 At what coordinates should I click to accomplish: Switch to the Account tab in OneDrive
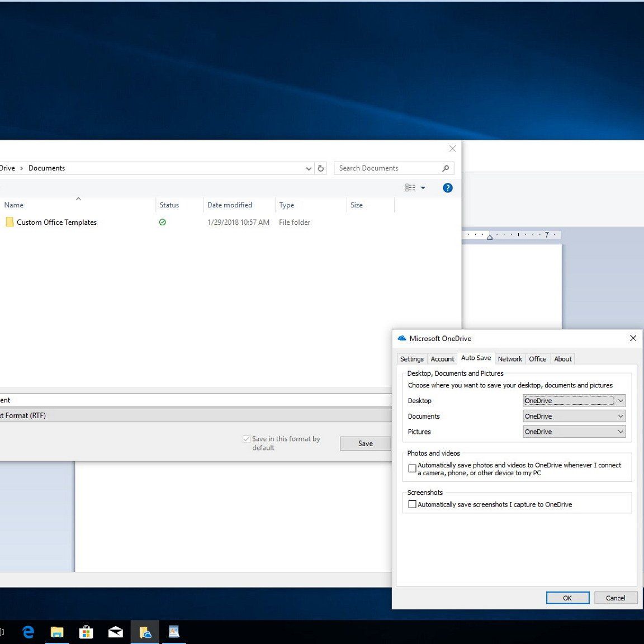442,359
